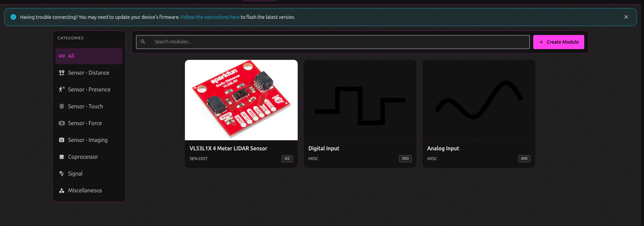Click the Create Module button
Image resolution: width=644 pixels, height=226 pixels.
(559, 42)
